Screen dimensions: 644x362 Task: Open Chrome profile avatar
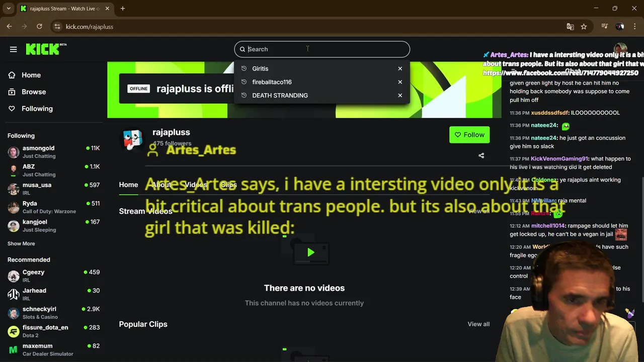tap(620, 27)
